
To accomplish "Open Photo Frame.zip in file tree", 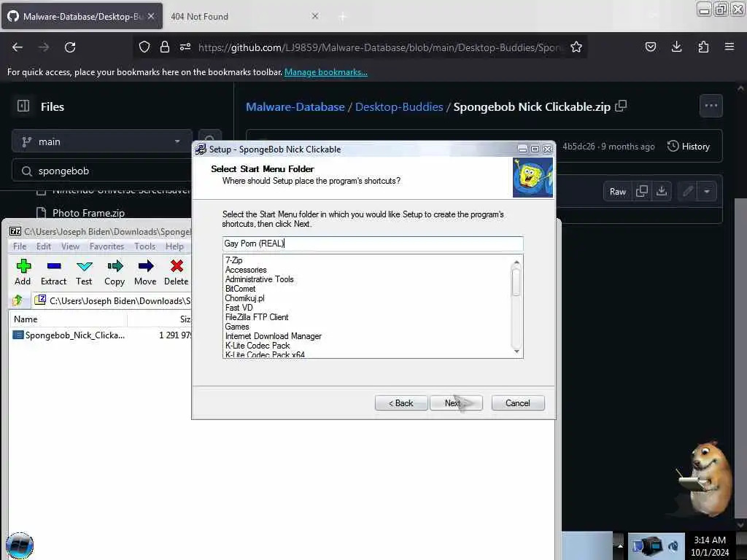I will (88, 212).
